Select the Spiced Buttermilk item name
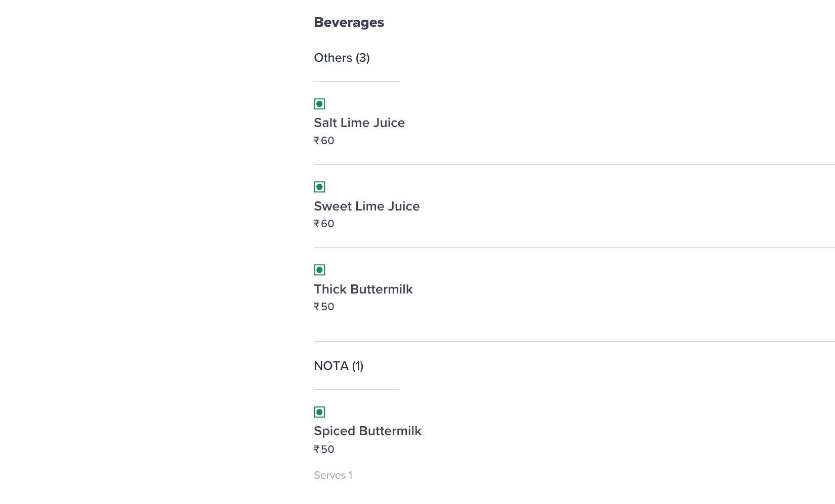 367,431
